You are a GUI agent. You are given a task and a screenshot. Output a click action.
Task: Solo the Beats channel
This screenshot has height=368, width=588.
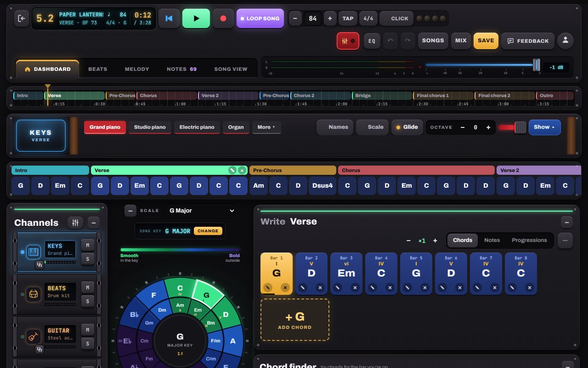pos(87,301)
